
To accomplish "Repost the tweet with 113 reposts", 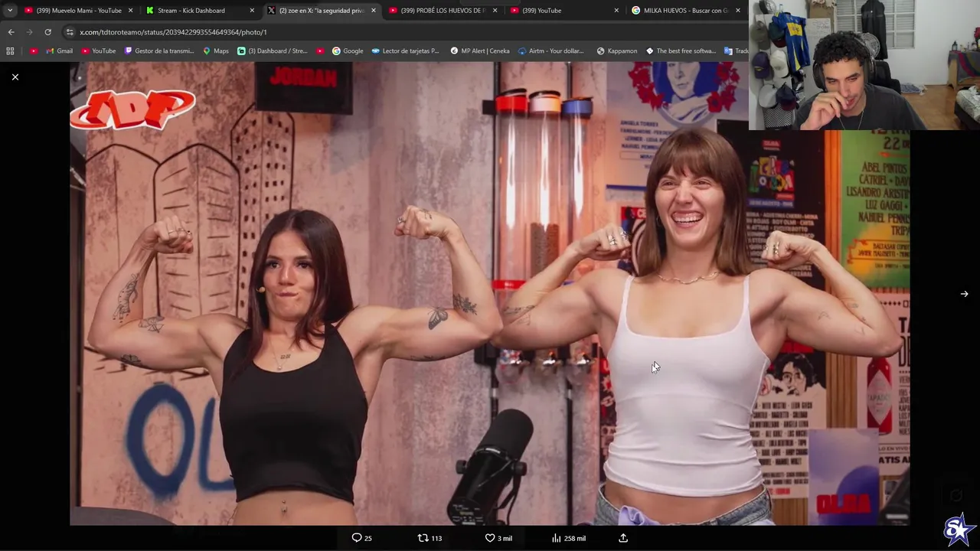I will tap(430, 538).
